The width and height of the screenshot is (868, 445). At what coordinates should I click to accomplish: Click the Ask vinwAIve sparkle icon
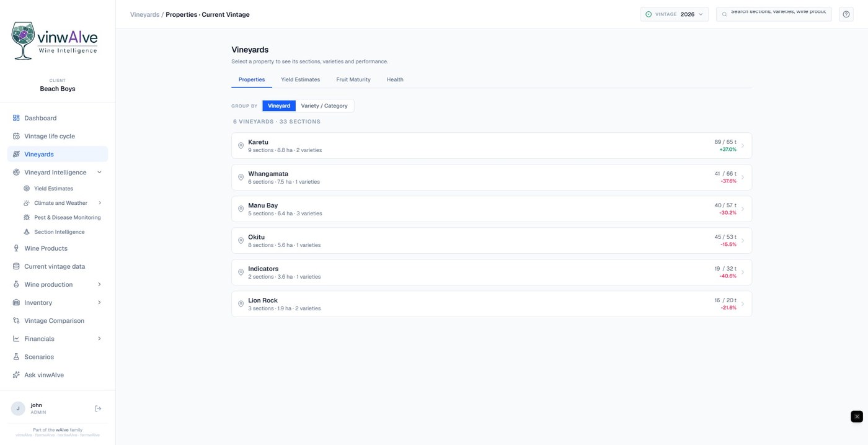pyautogui.click(x=16, y=375)
